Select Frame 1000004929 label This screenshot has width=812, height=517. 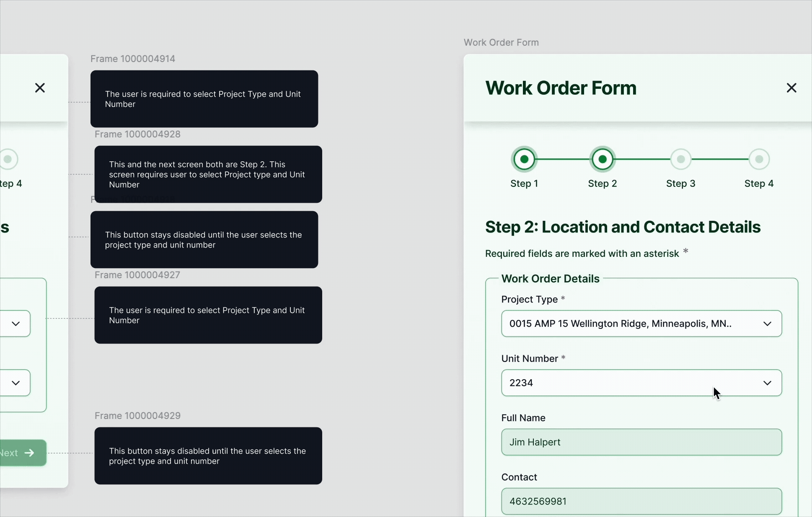click(137, 416)
